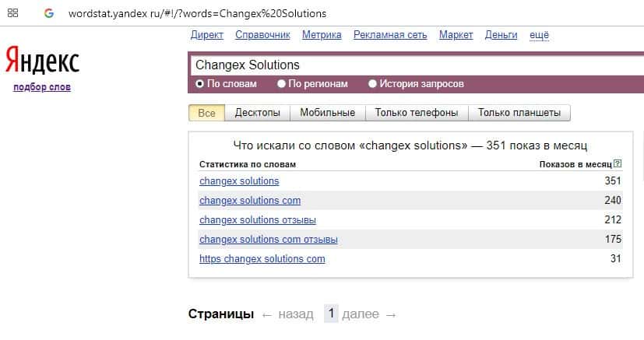The image size is (644, 340).
Task: Select the История запросов radio button
Action: click(373, 84)
